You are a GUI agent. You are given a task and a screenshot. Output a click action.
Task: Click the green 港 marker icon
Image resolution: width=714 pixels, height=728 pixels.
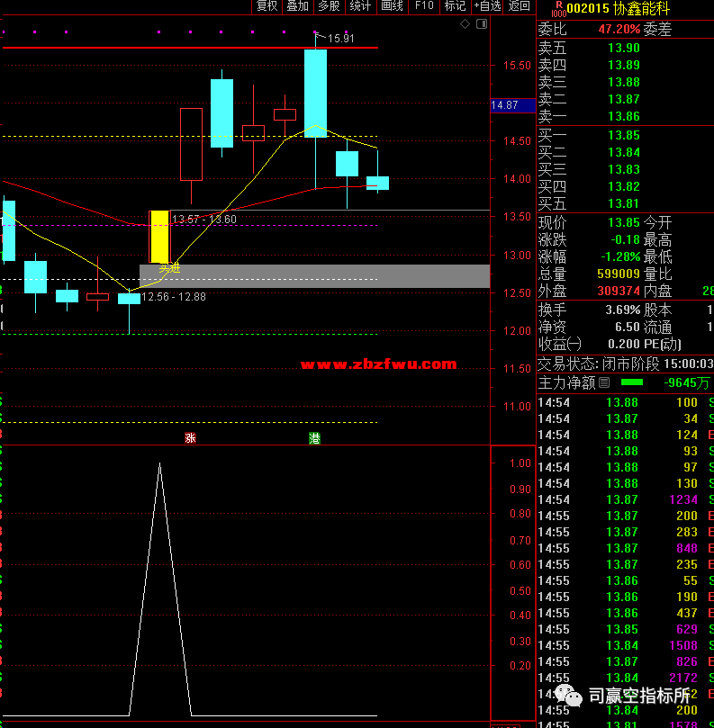314,438
